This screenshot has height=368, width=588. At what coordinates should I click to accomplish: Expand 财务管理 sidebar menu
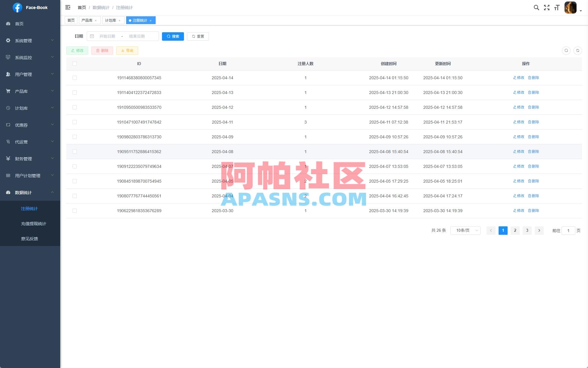pos(30,159)
